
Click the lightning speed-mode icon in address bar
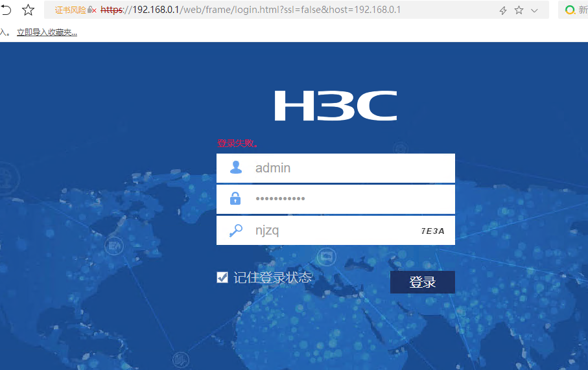click(503, 10)
